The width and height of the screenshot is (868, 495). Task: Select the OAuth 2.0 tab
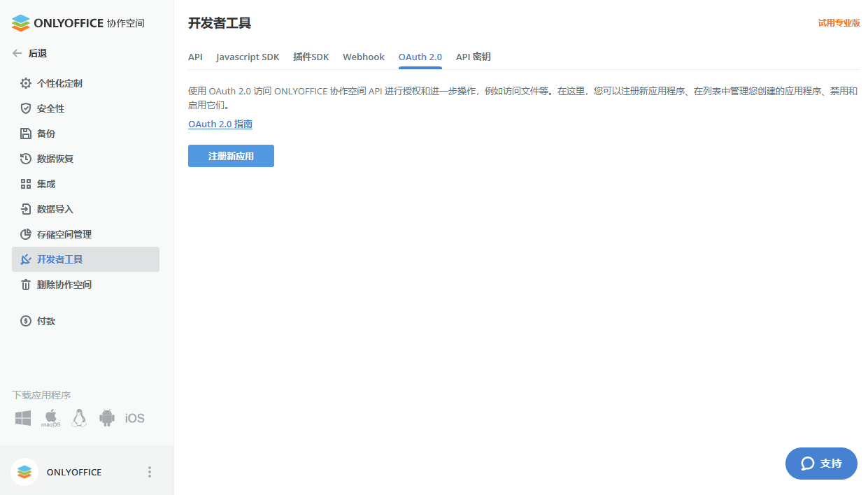420,57
